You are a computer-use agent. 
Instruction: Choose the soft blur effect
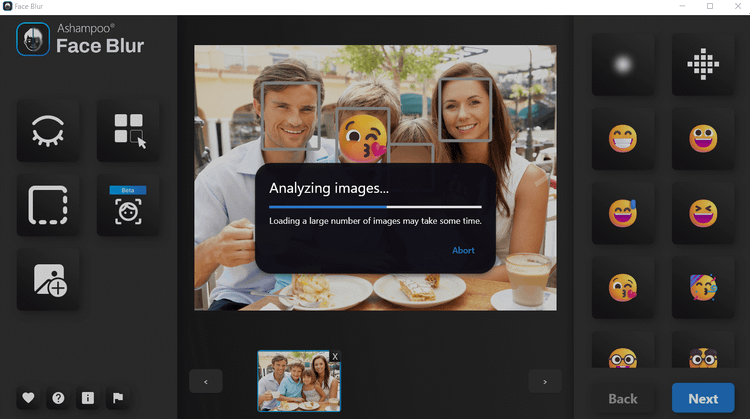pos(623,65)
